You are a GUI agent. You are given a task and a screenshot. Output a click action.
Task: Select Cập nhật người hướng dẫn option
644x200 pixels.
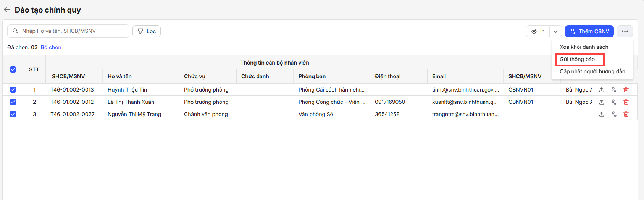[592, 71]
